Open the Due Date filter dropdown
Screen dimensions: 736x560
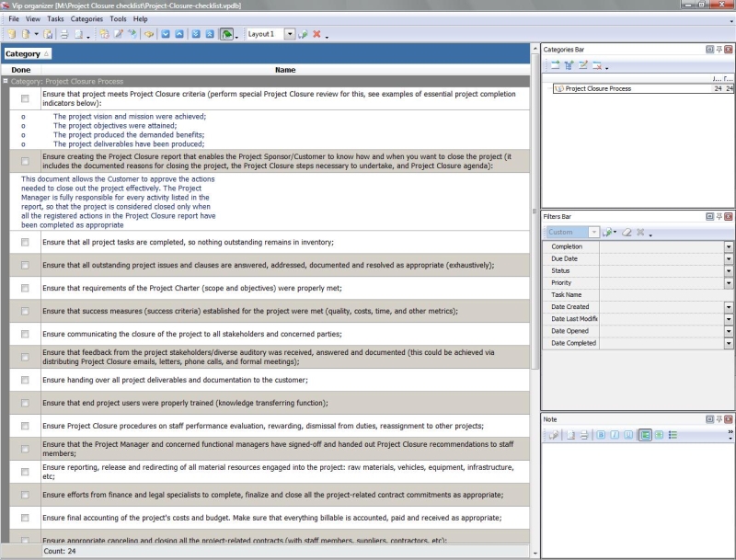pyautogui.click(x=729, y=259)
